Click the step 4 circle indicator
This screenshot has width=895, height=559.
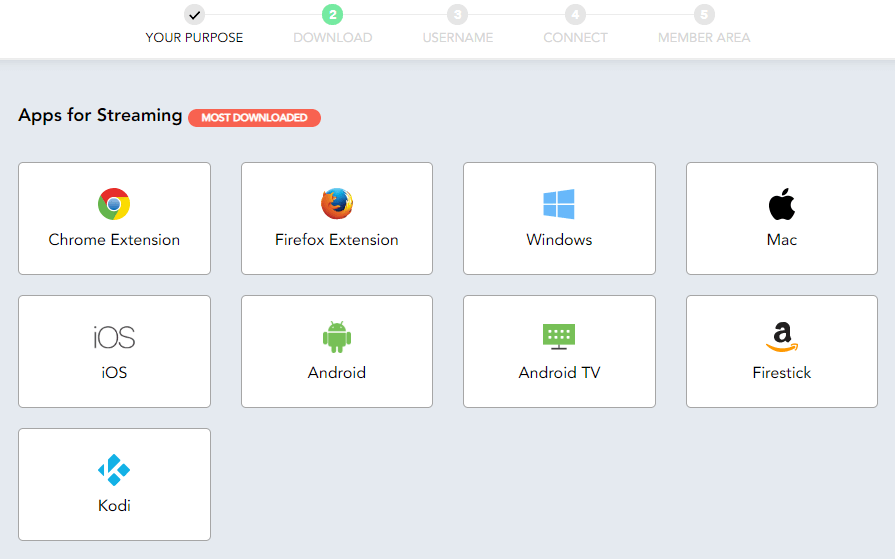coord(575,15)
